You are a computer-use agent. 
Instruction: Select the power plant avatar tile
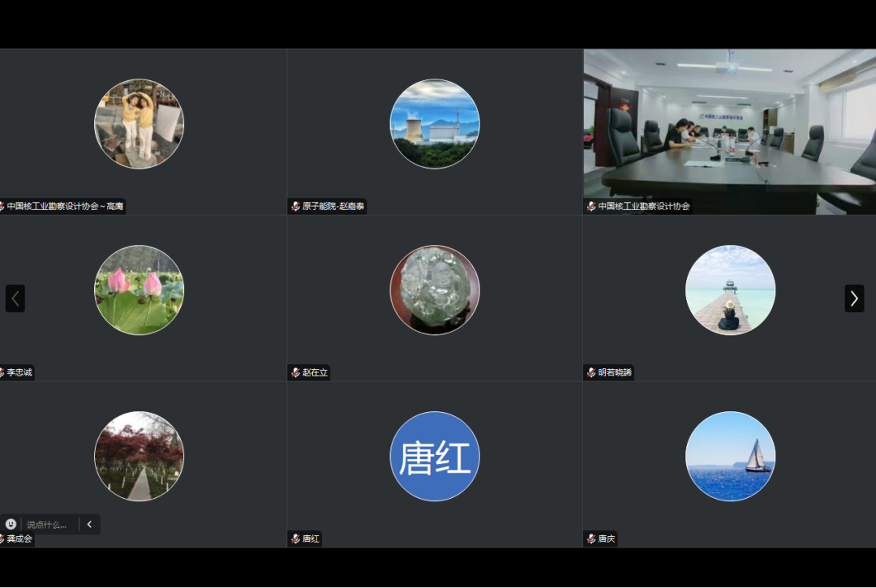[435, 124]
